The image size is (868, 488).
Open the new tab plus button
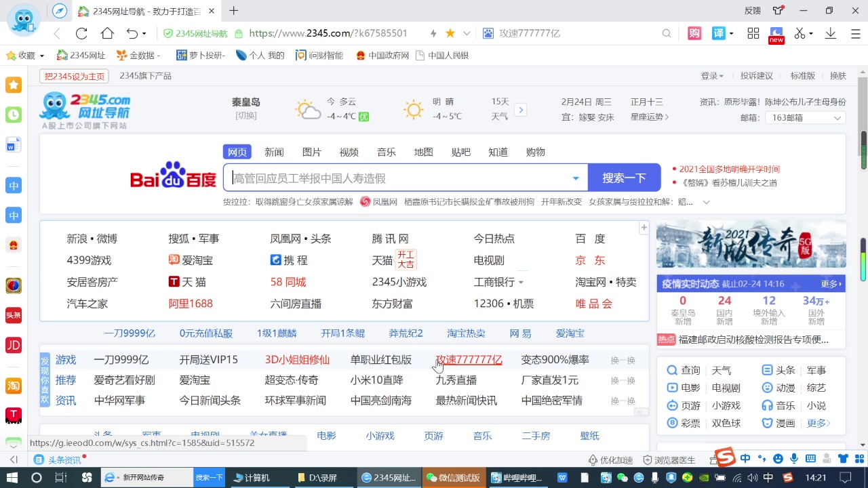click(x=234, y=11)
